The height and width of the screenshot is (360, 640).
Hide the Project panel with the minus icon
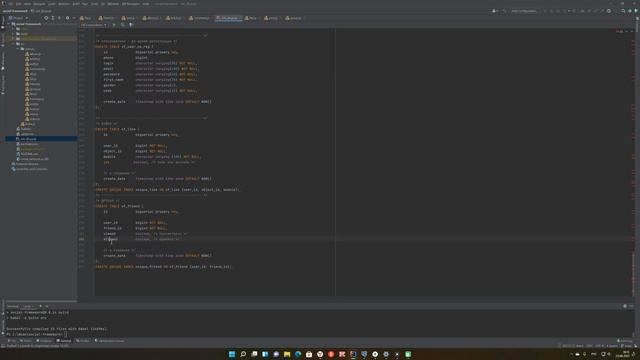click(x=74, y=18)
